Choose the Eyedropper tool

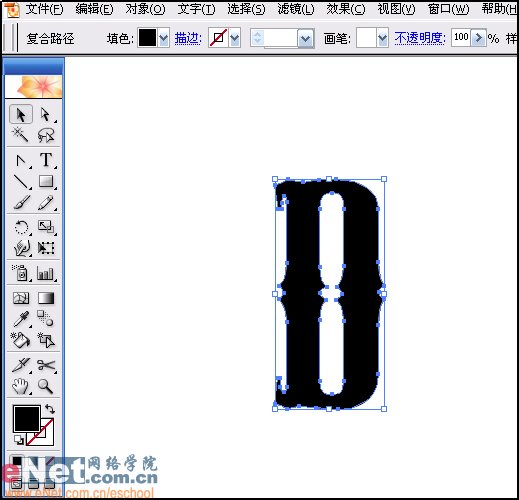tap(21, 319)
